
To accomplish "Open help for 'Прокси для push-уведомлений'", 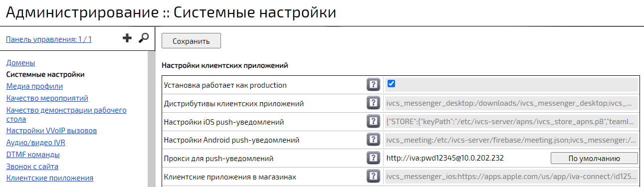I will point(374,159).
